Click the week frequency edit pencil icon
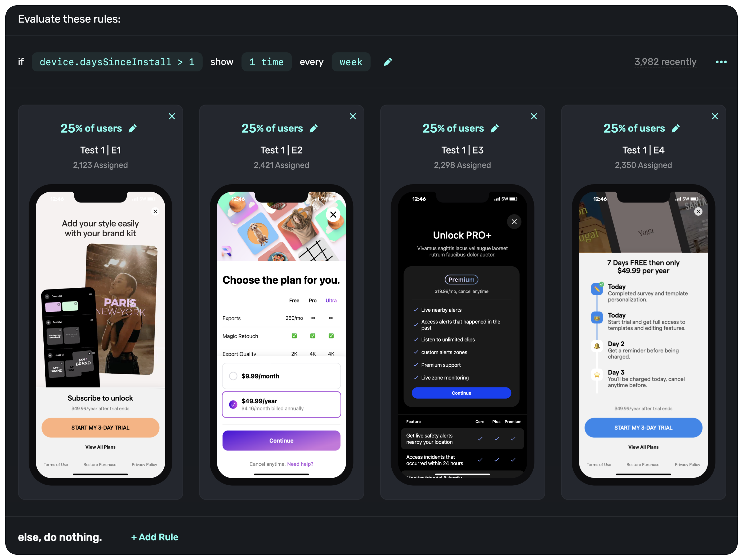Viewport: 743px width, 560px height. (x=388, y=62)
